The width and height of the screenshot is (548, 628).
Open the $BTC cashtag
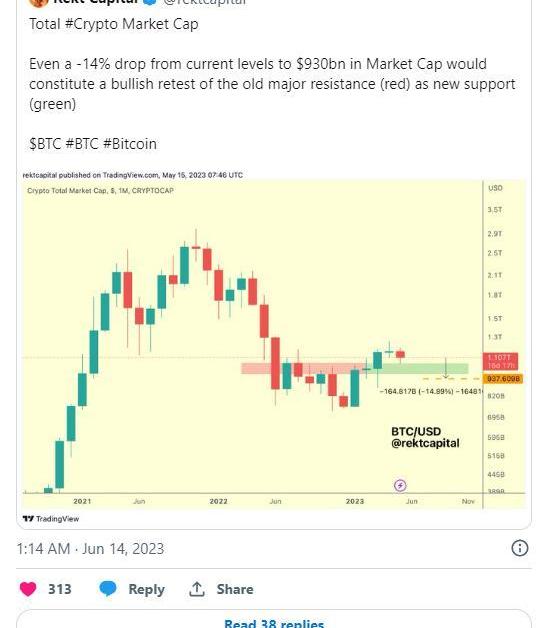point(45,144)
